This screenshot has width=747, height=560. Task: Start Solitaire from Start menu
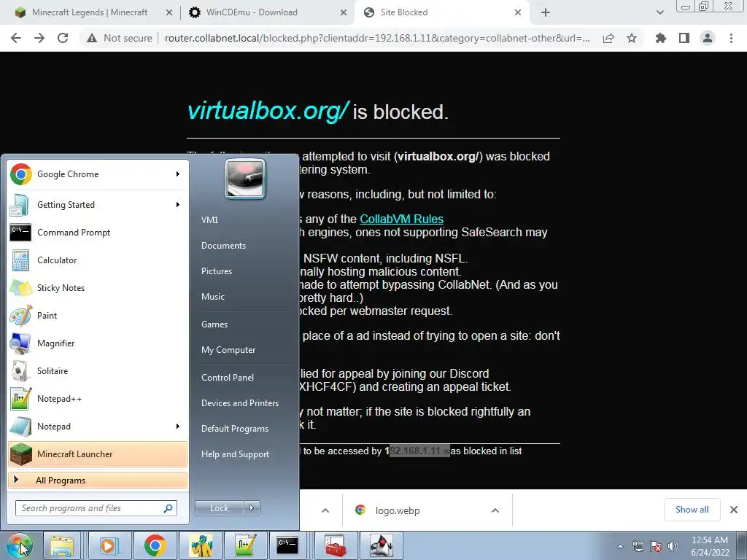pos(97,370)
